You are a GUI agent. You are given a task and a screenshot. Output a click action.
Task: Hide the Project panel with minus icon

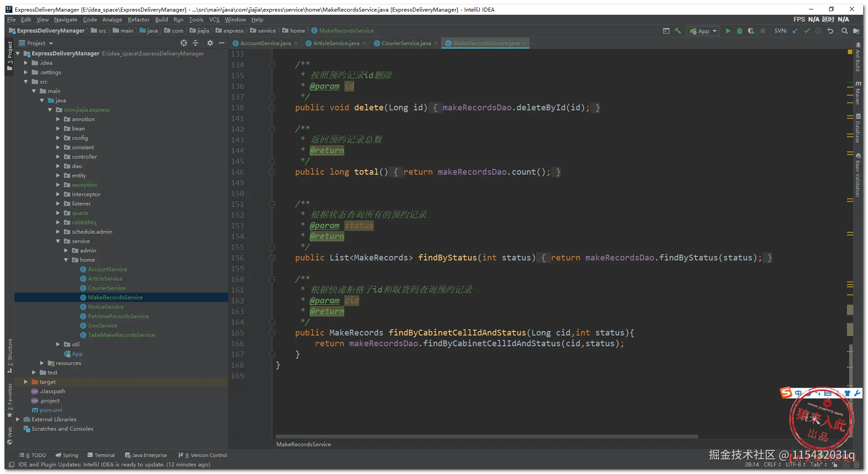click(x=222, y=43)
